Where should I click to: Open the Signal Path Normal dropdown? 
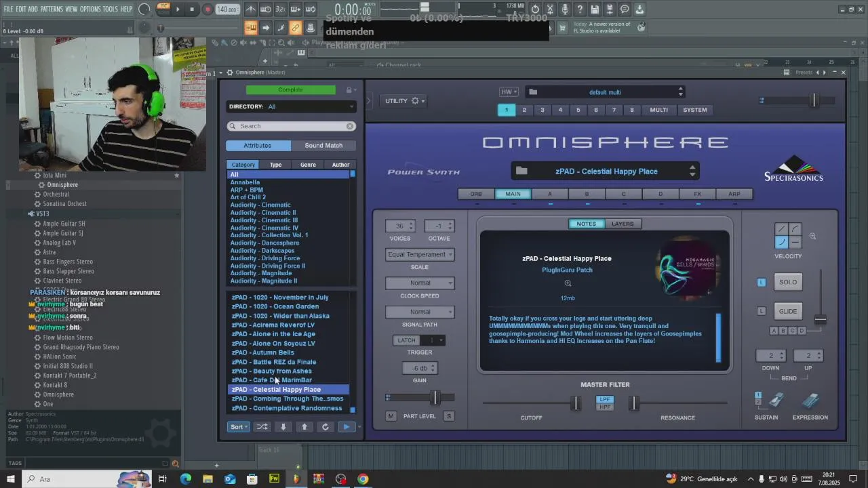(x=420, y=312)
